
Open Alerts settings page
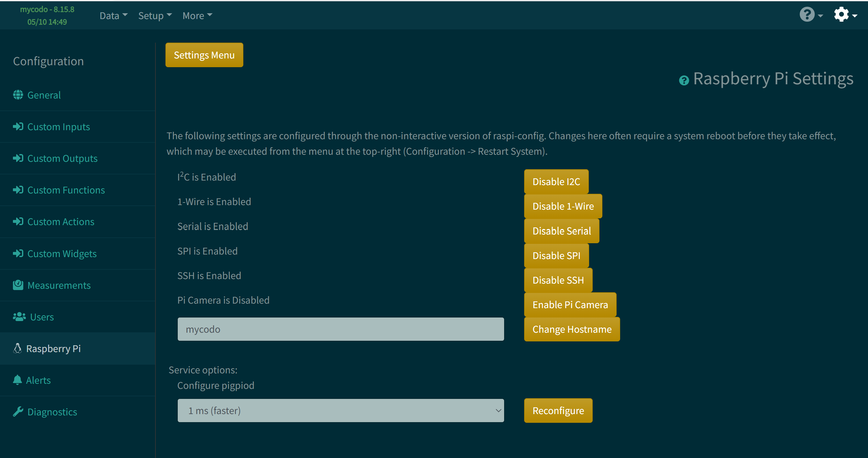[x=38, y=380]
